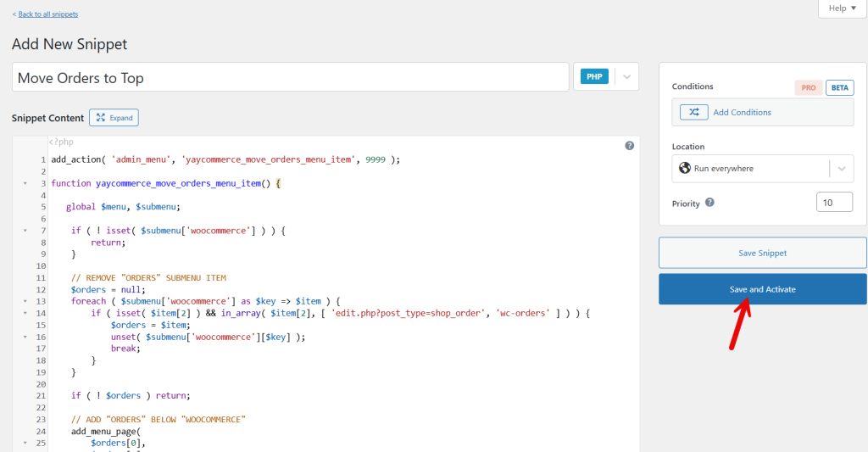Collapse the code fold at line 7
Screen dimensions: 868x452
point(25,231)
